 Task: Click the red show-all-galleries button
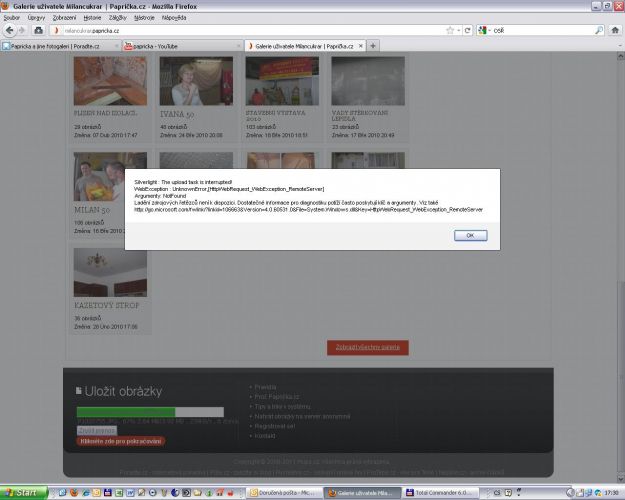[x=368, y=347]
